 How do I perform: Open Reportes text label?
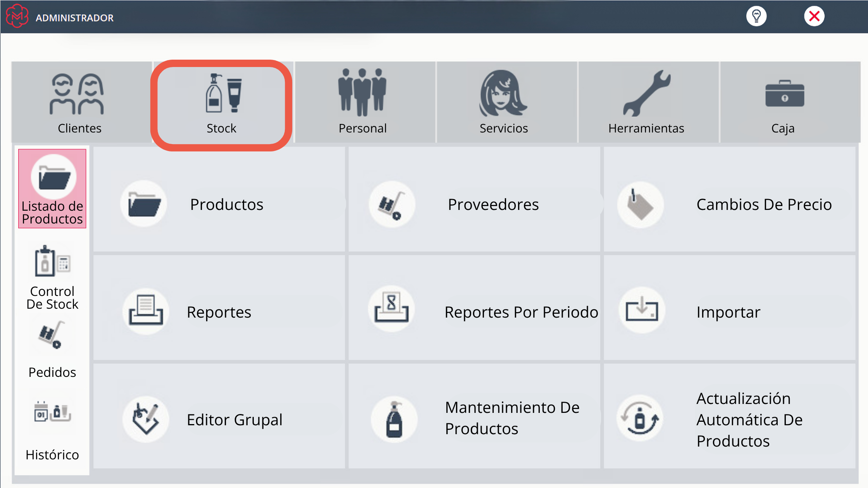click(x=219, y=312)
